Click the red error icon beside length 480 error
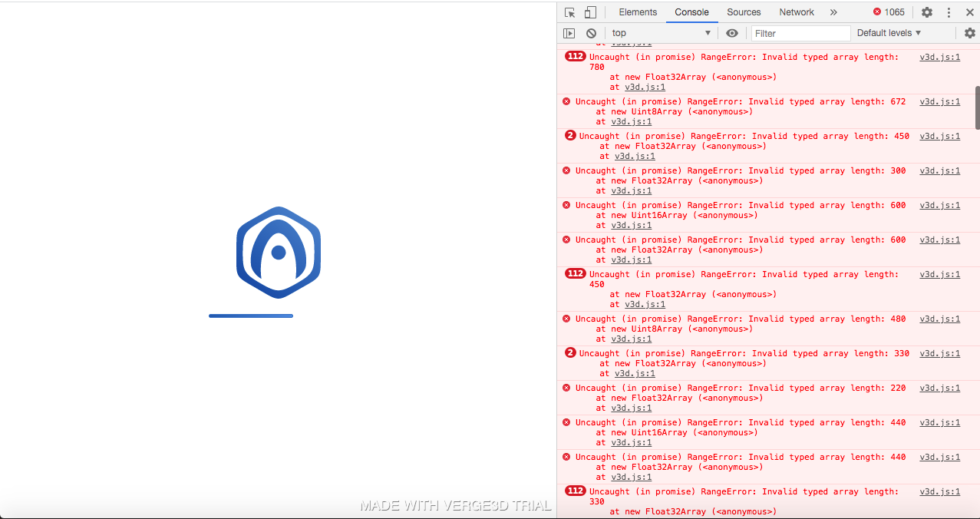Image resolution: width=980 pixels, height=519 pixels. (x=566, y=319)
